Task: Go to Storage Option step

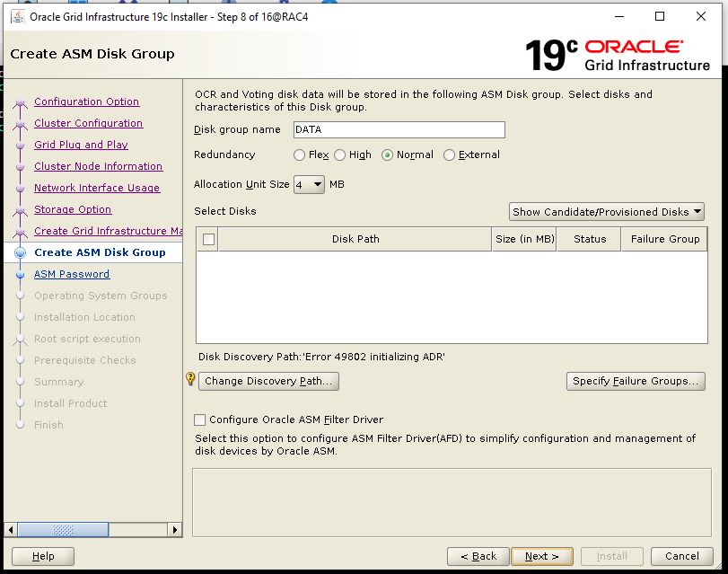Action: pyautogui.click(x=73, y=209)
